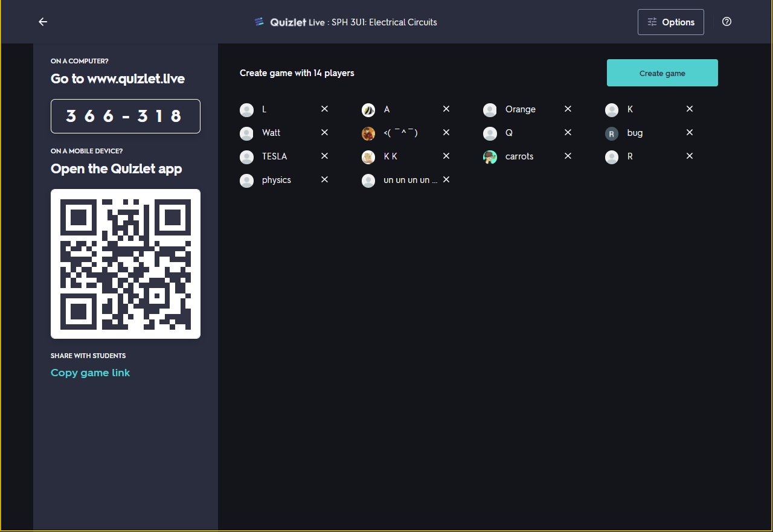Remove player un un un un with its X
The height and width of the screenshot is (532, 773).
pyautogui.click(x=446, y=179)
